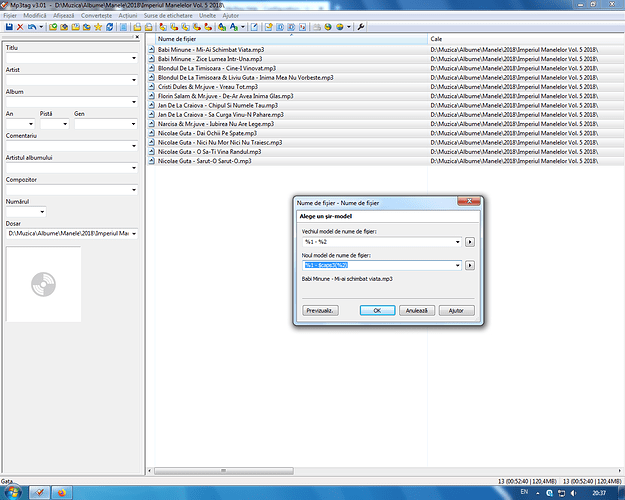Click the Previzualiz. button
This screenshot has height=500, width=625.
[x=320, y=310]
